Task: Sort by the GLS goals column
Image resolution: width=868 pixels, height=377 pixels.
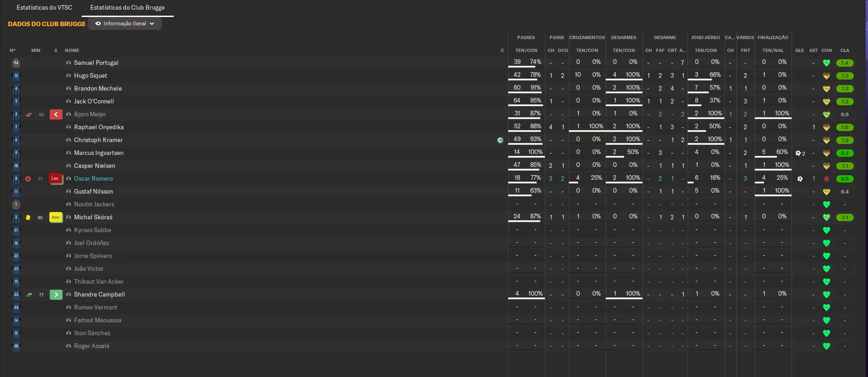Action: [799, 51]
